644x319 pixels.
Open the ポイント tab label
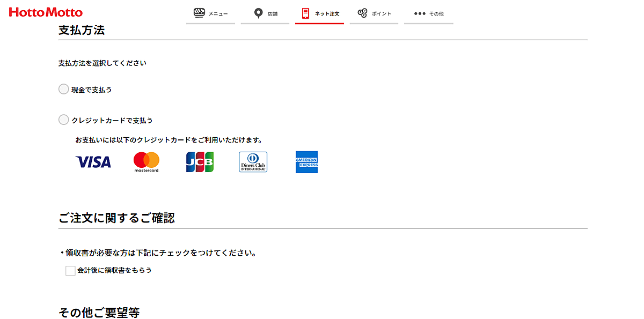382,13
